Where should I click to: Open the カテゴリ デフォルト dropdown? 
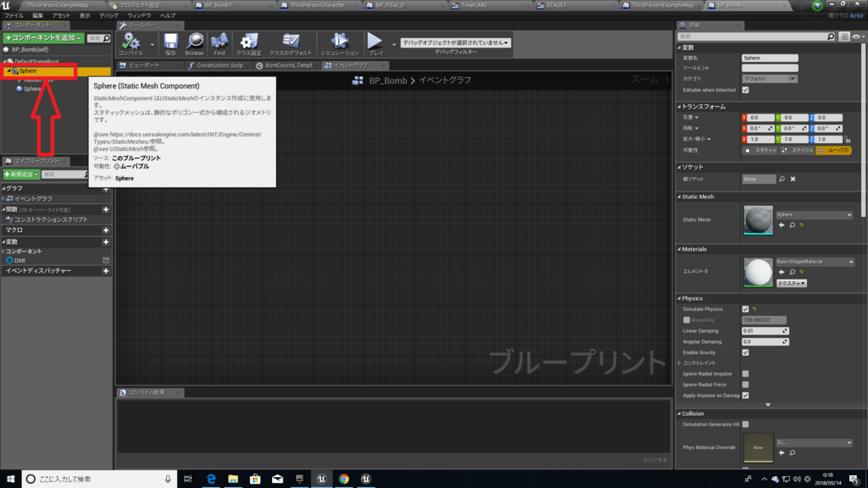coord(770,79)
